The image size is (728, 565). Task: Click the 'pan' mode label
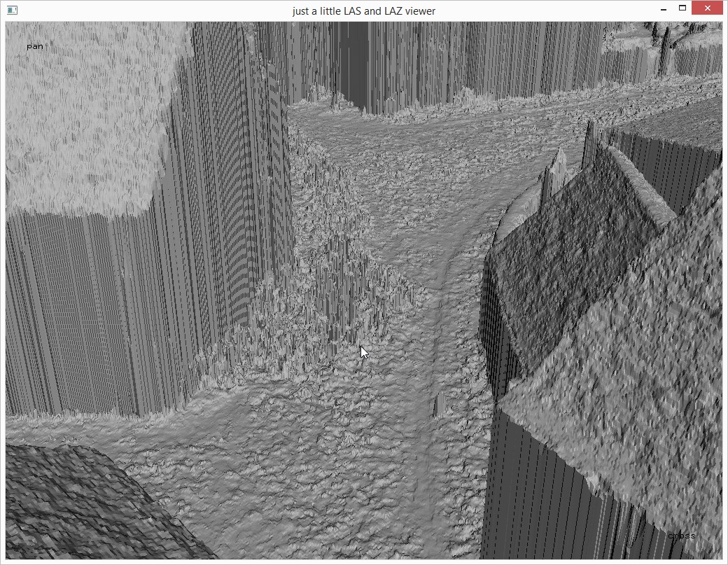pos(35,46)
